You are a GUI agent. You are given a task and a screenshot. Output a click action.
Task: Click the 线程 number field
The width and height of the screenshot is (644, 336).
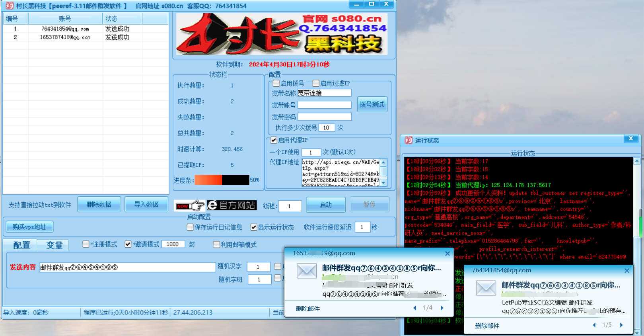290,206
